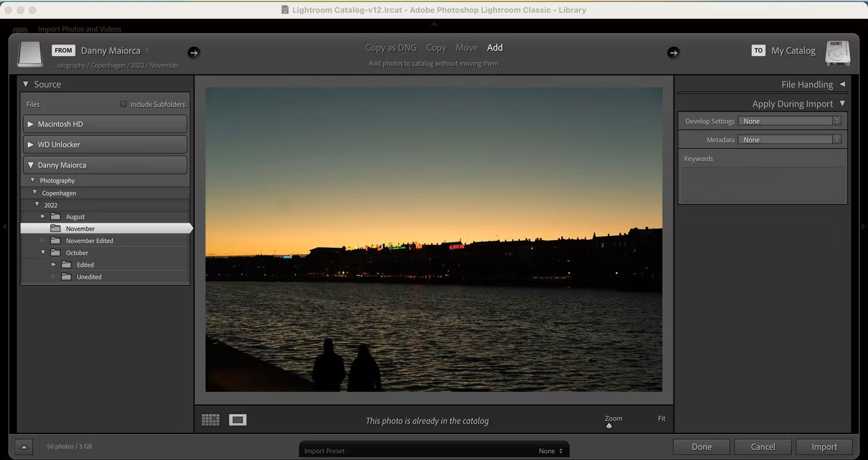Click the Done button
Image resolution: width=868 pixels, height=460 pixels.
coord(701,446)
